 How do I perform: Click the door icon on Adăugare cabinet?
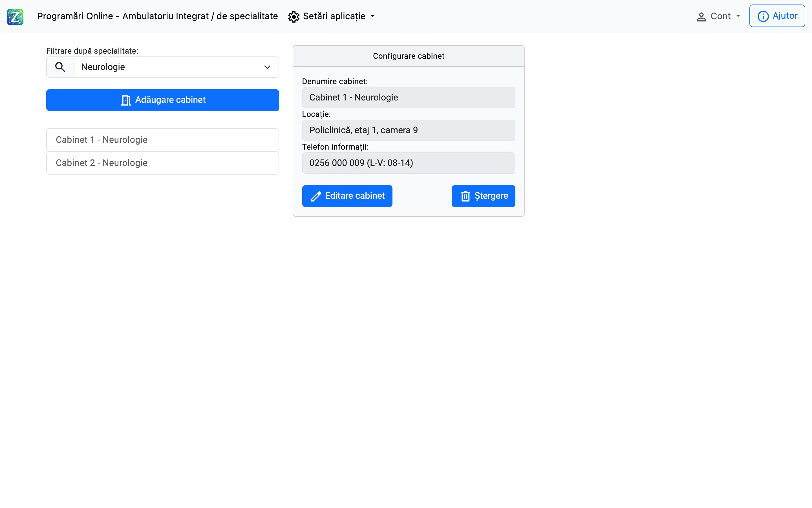pos(126,100)
